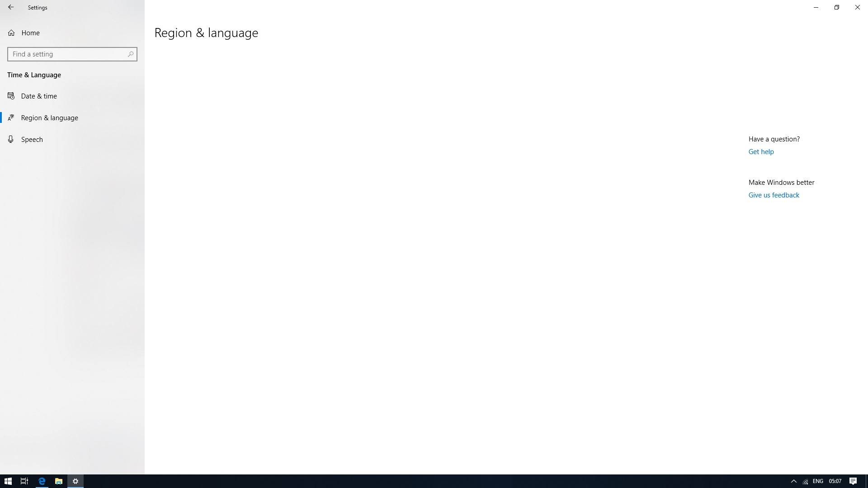Select the Home settings option
Viewport: 868px width, 488px height.
[x=30, y=32]
